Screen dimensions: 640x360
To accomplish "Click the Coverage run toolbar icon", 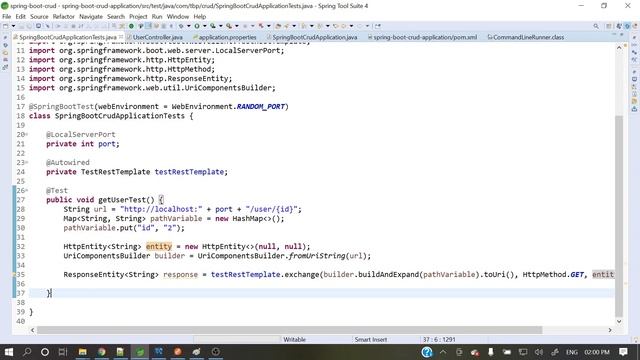I will pos(213,26).
